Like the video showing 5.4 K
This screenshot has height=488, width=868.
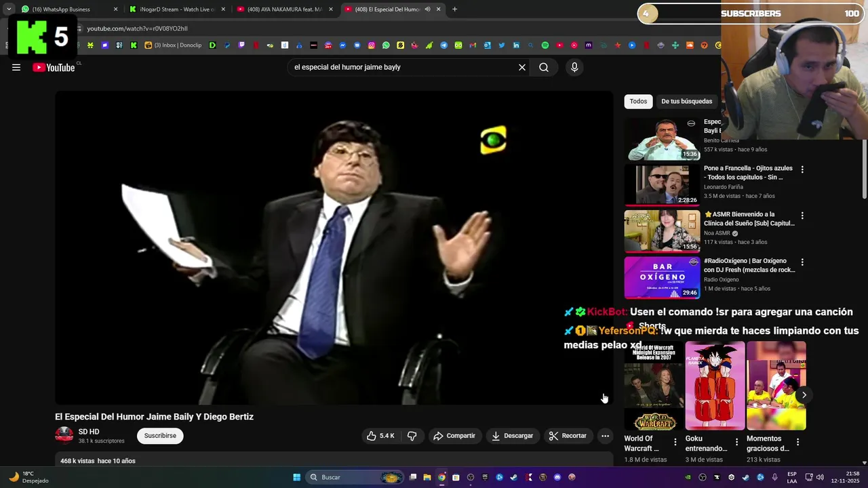(x=380, y=436)
